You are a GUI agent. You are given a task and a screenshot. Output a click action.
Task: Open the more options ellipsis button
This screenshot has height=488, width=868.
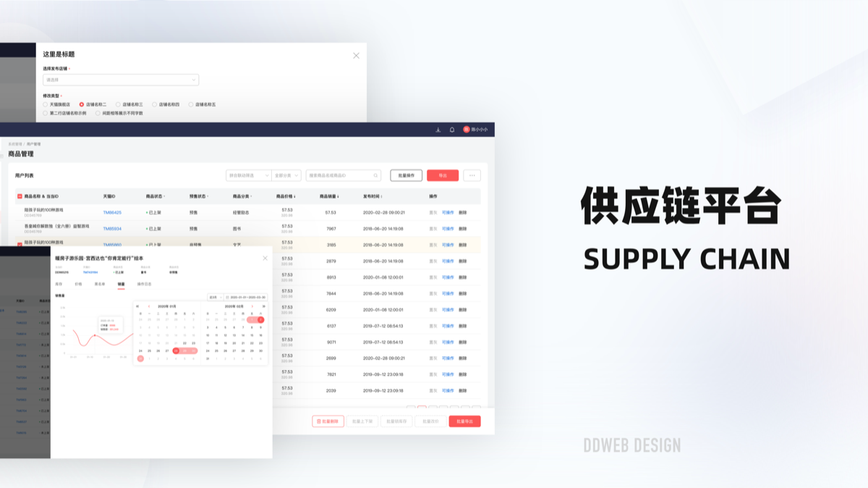[x=472, y=175]
